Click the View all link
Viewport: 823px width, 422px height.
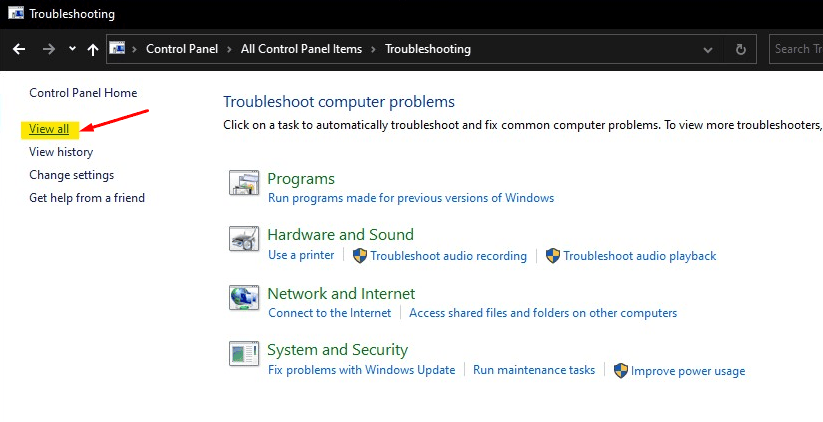[49, 129]
